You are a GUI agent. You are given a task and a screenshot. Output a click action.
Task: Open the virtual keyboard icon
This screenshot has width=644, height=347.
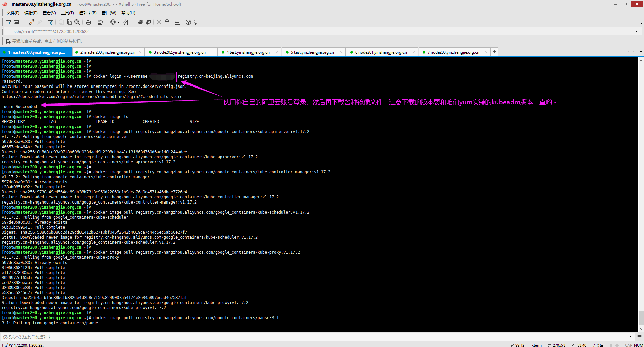178,22
